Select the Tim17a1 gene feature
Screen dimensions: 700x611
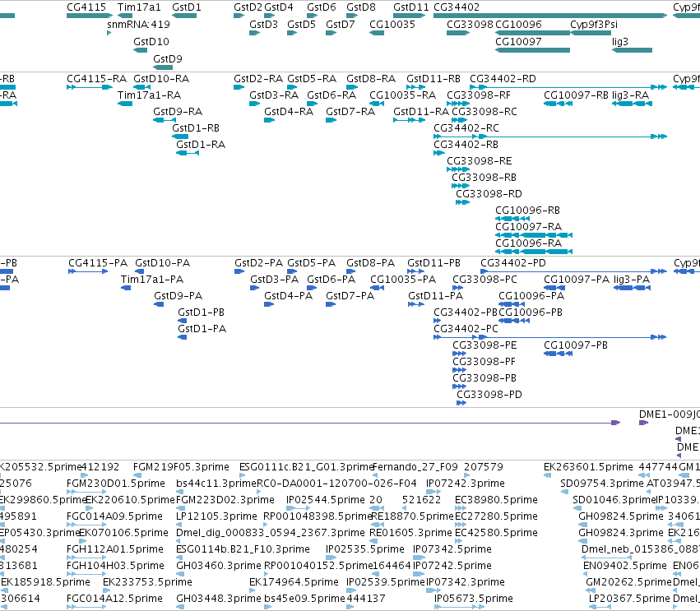pos(125,16)
